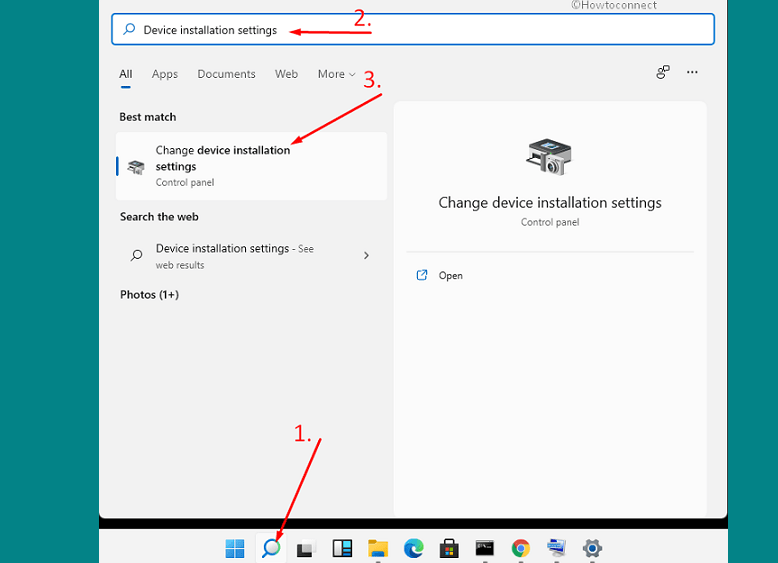Click inside the search text box
778x563 pixels.
coord(413,30)
